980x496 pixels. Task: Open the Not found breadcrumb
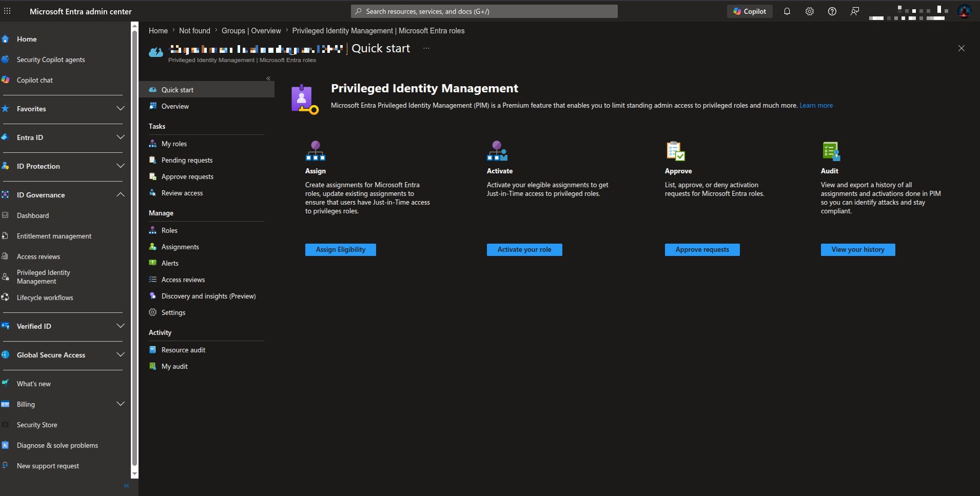[194, 31]
